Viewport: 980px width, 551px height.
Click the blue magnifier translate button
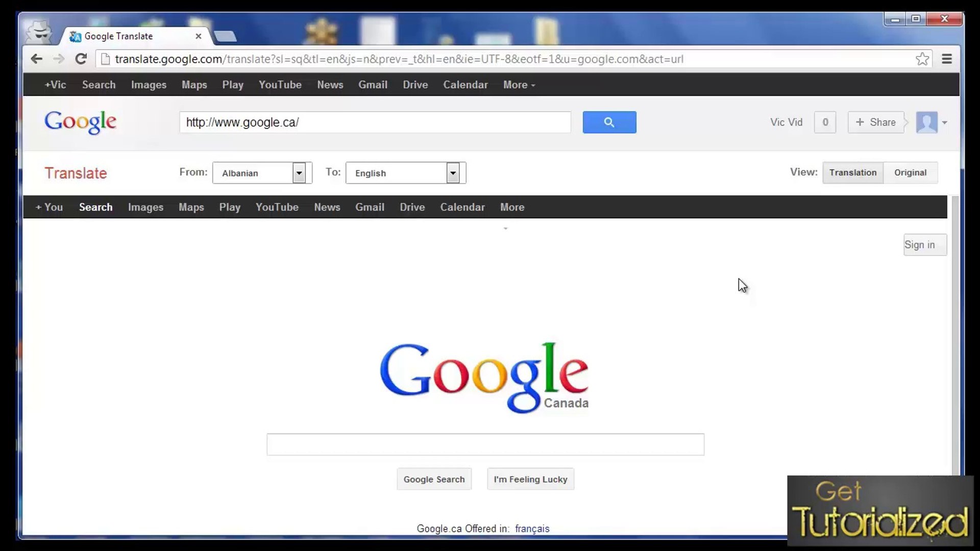point(609,122)
